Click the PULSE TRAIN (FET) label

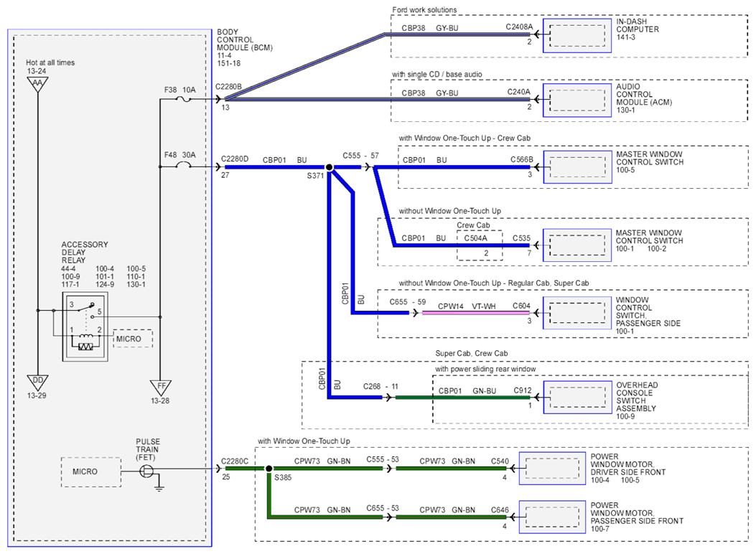147,449
